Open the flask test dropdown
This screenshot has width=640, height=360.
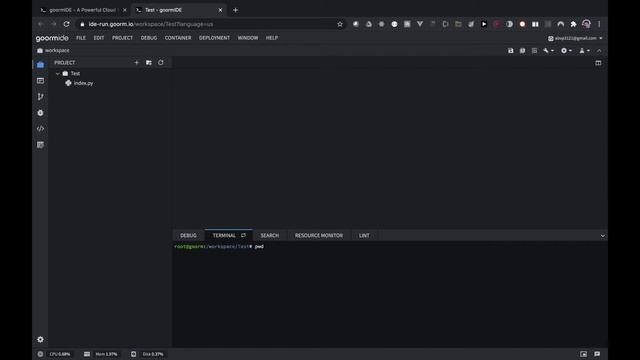pos(584,51)
